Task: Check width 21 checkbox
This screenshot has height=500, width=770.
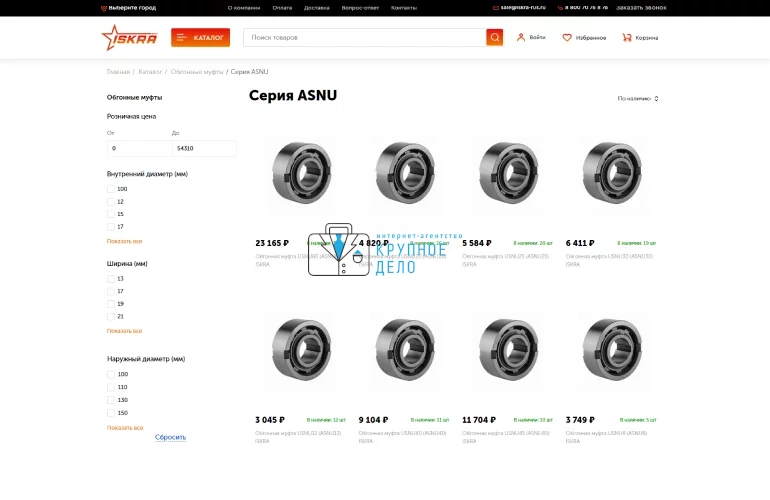Action: click(x=111, y=317)
